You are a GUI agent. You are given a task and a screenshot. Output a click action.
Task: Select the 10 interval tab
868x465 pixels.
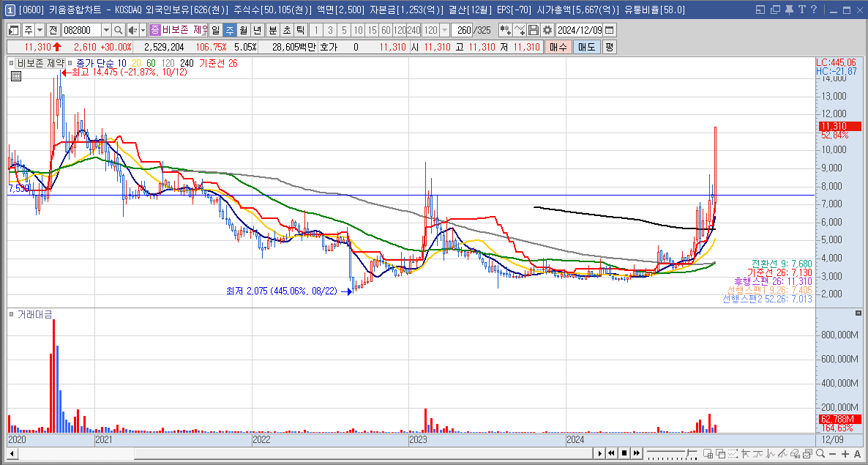click(x=358, y=31)
